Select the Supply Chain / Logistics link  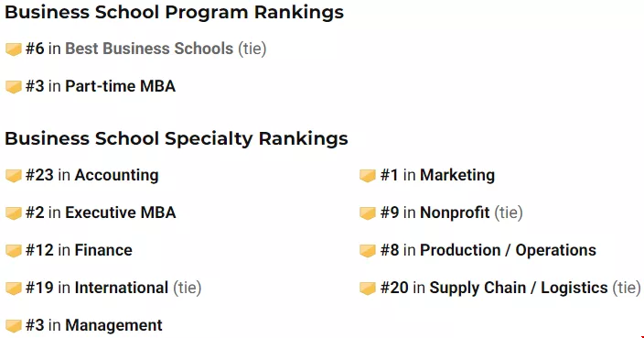(519, 288)
